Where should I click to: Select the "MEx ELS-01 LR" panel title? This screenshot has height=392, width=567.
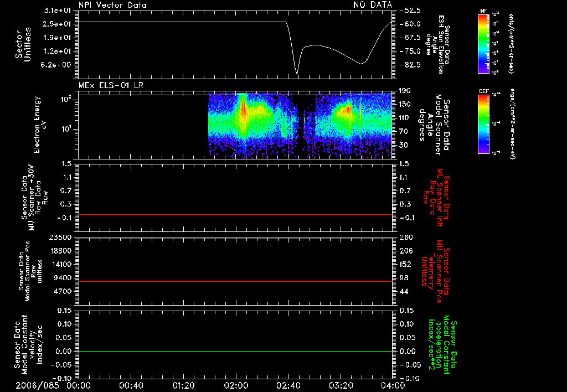point(111,85)
